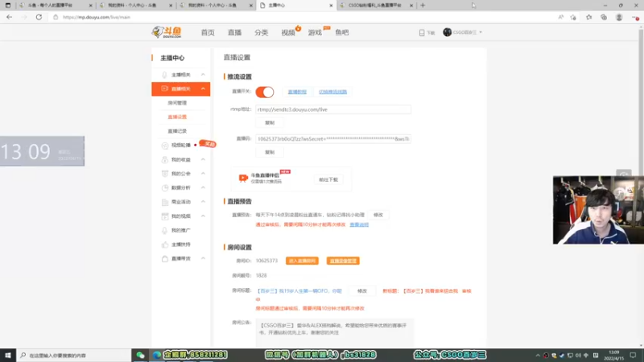Screen dimensions: 644x362
Task: Click the Windows Start button
Action: pos(8,356)
